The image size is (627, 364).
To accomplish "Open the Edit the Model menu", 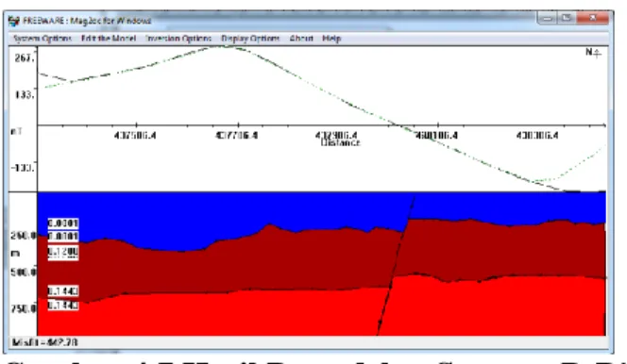I will [109, 39].
